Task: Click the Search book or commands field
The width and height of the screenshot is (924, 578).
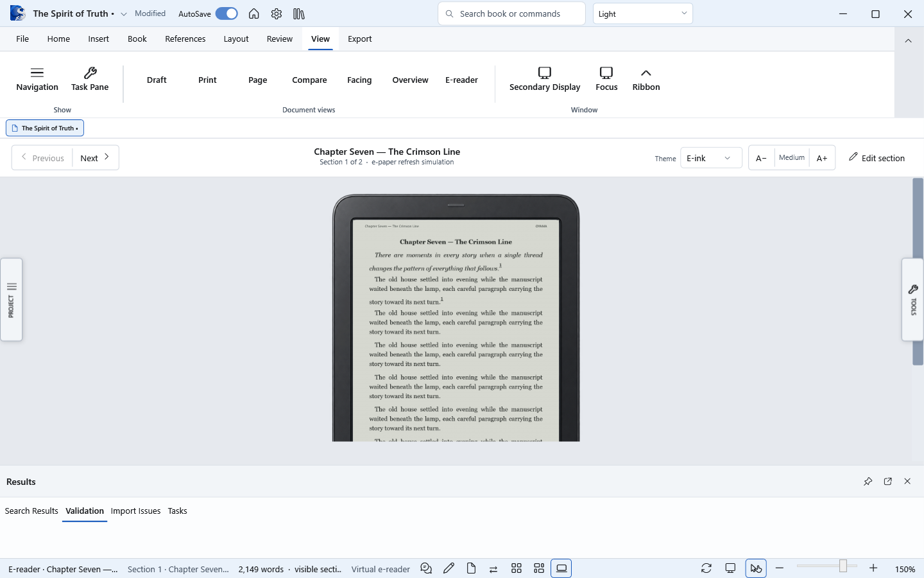Action: click(x=511, y=13)
